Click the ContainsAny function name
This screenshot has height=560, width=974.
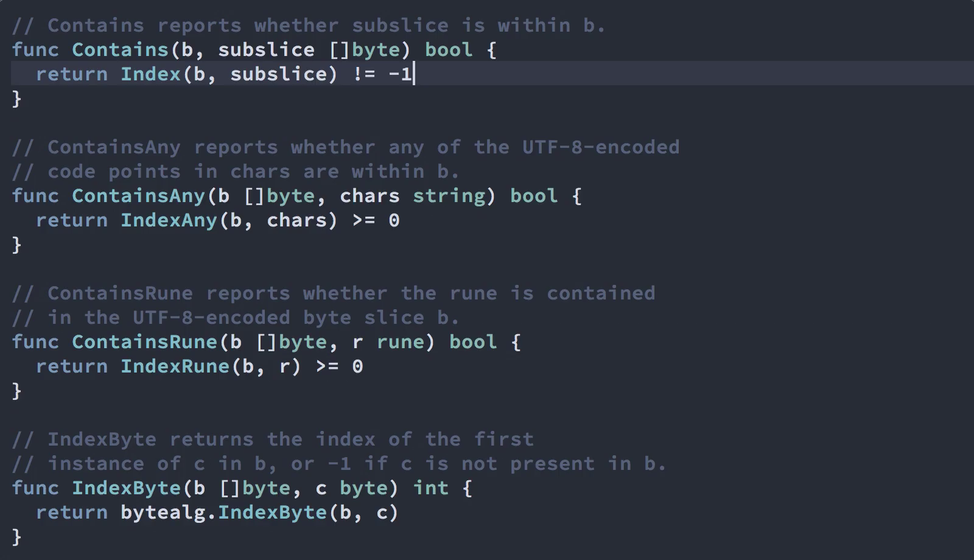(x=139, y=196)
